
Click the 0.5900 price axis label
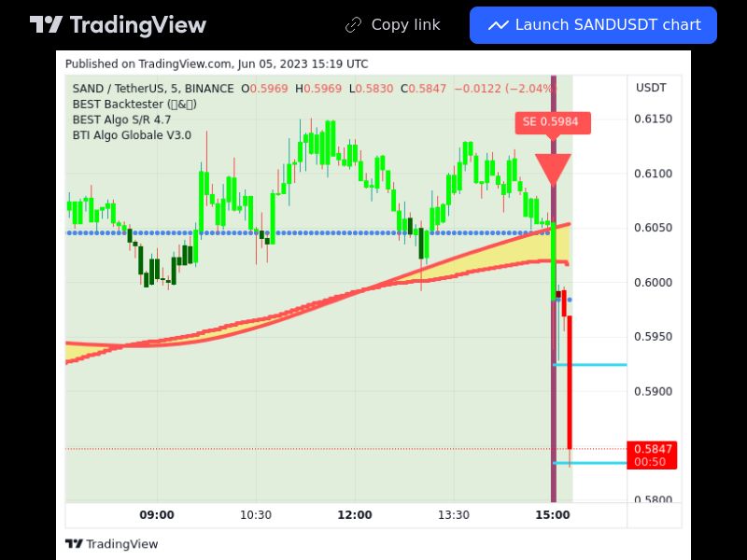[653, 391]
